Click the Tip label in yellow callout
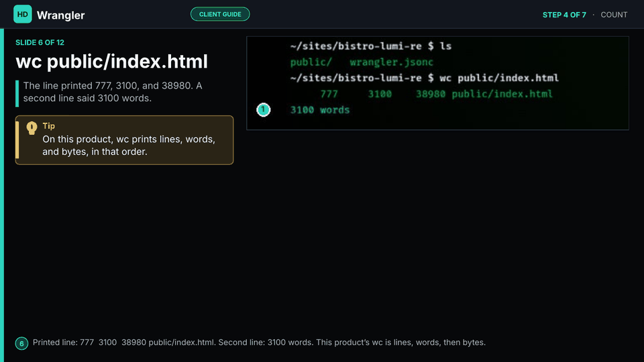 tap(49, 126)
